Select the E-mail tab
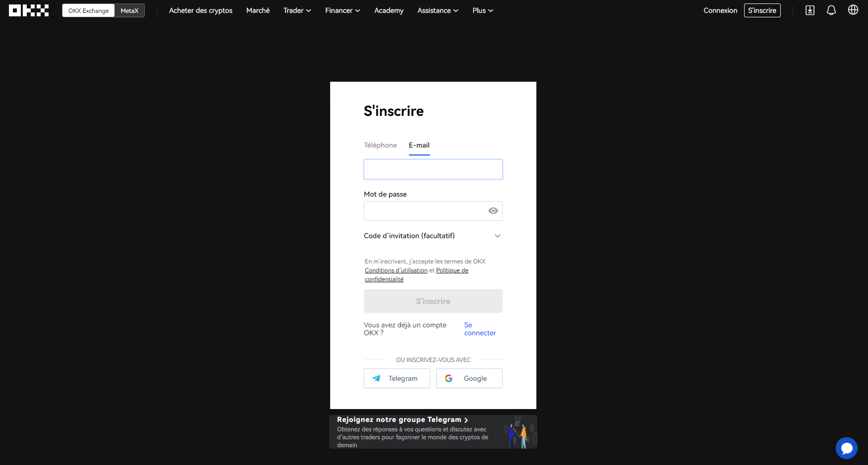 (x=419, y=145)
